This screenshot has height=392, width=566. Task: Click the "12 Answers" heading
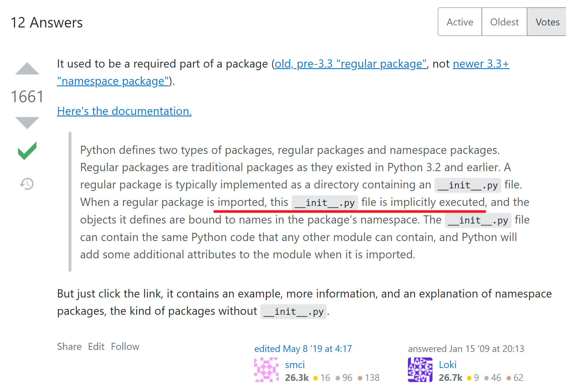click(x=47, y=23)
